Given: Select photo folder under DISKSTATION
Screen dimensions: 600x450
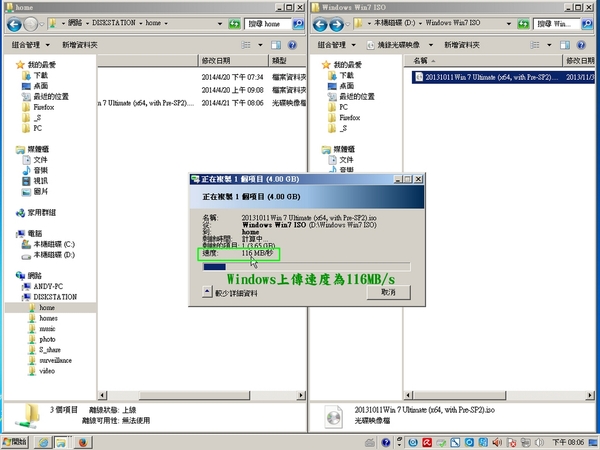Looking at the screenshot, I should [x=47, y=339].
